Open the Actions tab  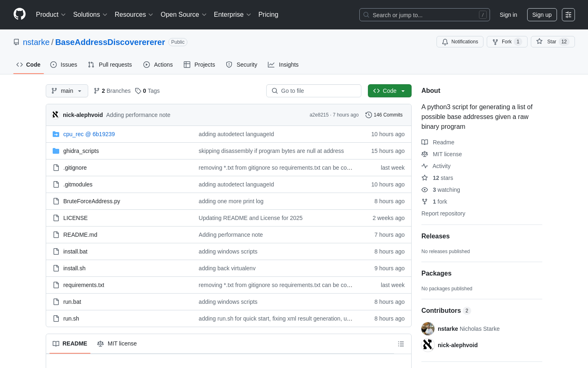[158, 65]
